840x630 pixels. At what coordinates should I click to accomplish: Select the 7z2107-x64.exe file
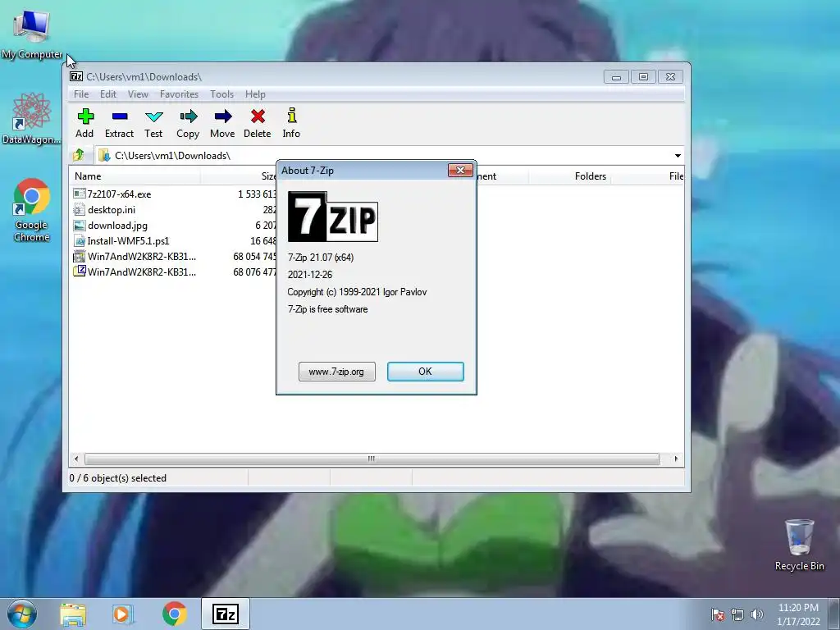coord(119,194)
